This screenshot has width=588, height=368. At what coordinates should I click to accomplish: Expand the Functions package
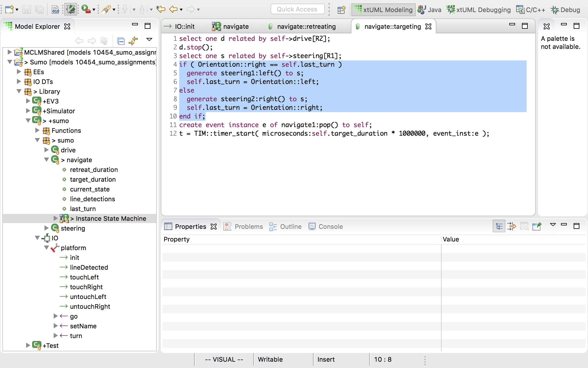37,130
